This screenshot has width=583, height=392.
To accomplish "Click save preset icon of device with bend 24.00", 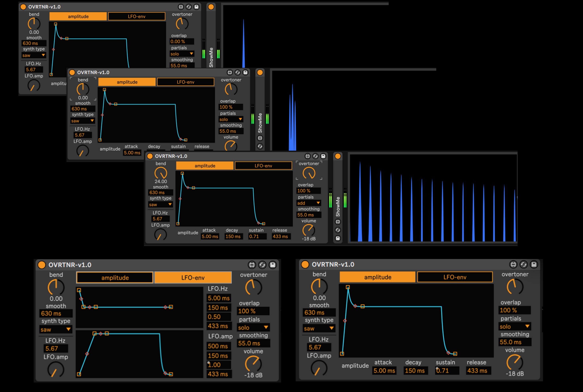I will [323, 156].
